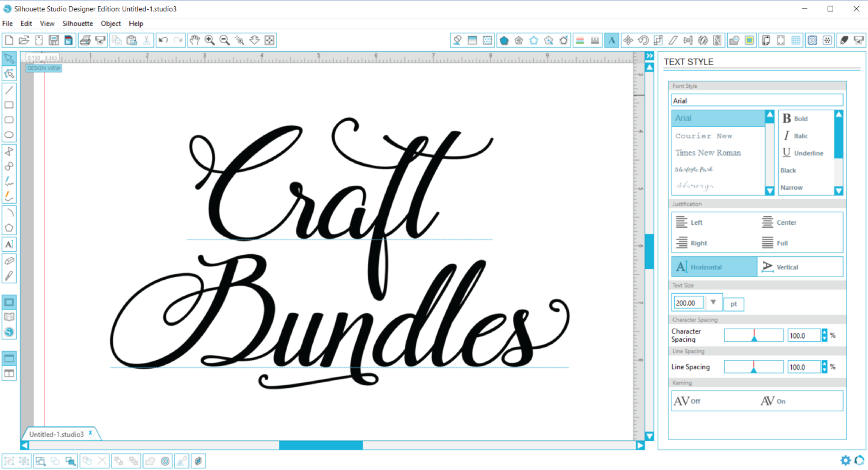Image resolution: width=868 pixels, height=470 pixels.
Task: Set justification to Left
Action: pos(690,222)
